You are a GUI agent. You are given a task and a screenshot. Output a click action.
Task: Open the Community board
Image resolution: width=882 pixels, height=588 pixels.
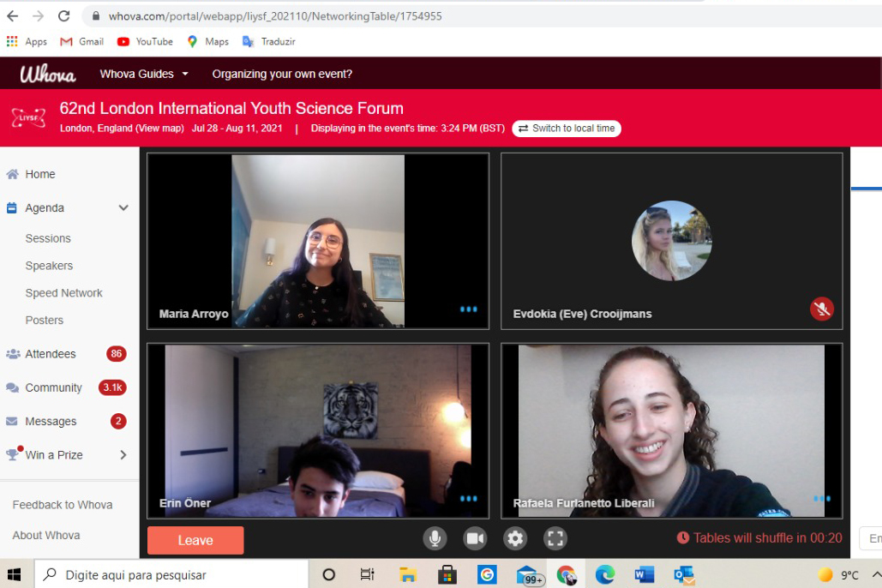(x=53, y=387)
